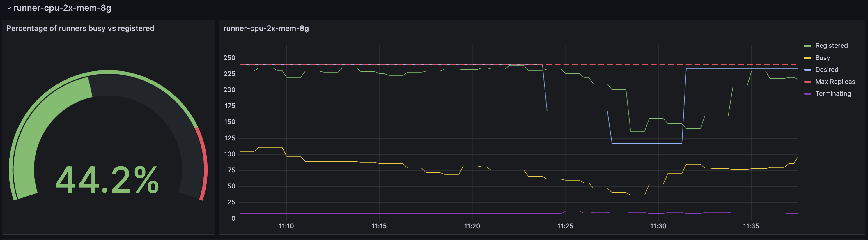868x240 pixels.
Task: Open the Percentage of runners busy panel title
Action: click(x=80, y=28)
